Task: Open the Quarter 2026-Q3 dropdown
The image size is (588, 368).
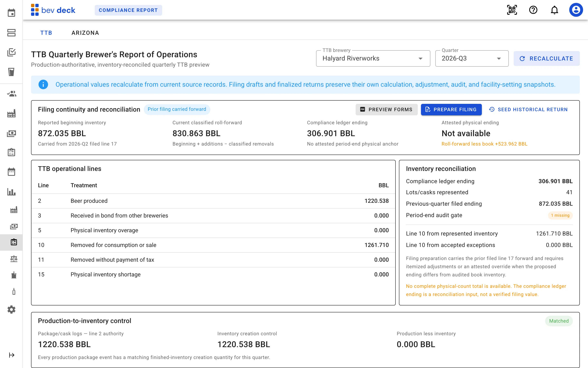Action: [x=472, y=58]
